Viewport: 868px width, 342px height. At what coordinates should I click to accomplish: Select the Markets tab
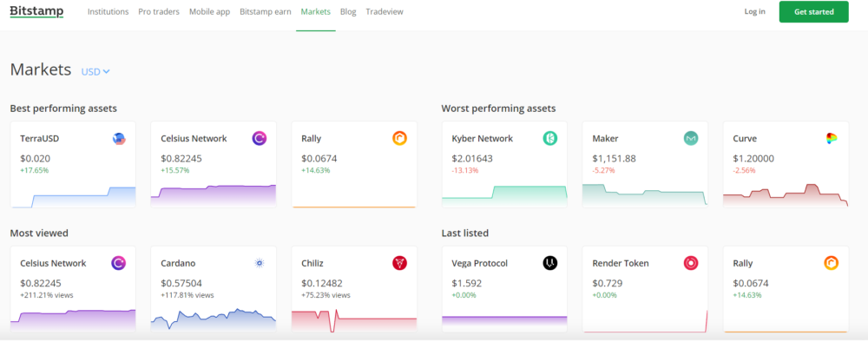(316, 11)
